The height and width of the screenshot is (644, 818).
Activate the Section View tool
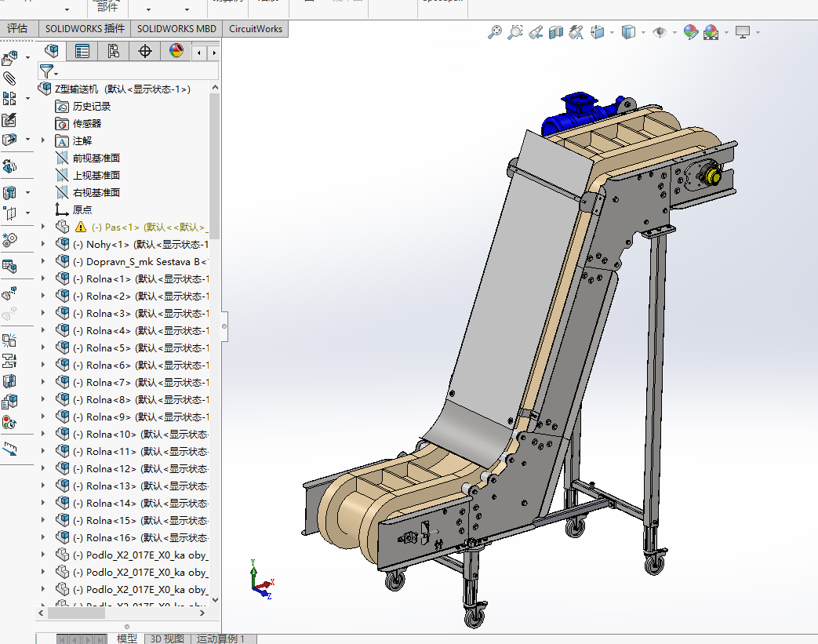pos(556,32)
